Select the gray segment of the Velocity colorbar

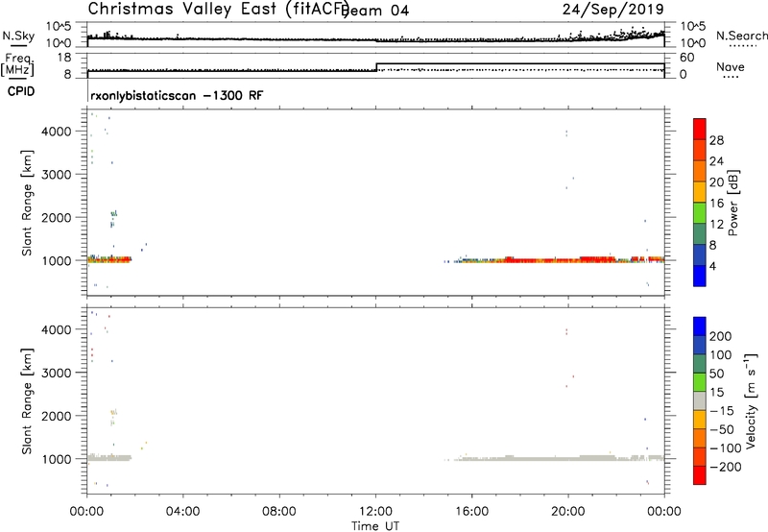(700, 400)
